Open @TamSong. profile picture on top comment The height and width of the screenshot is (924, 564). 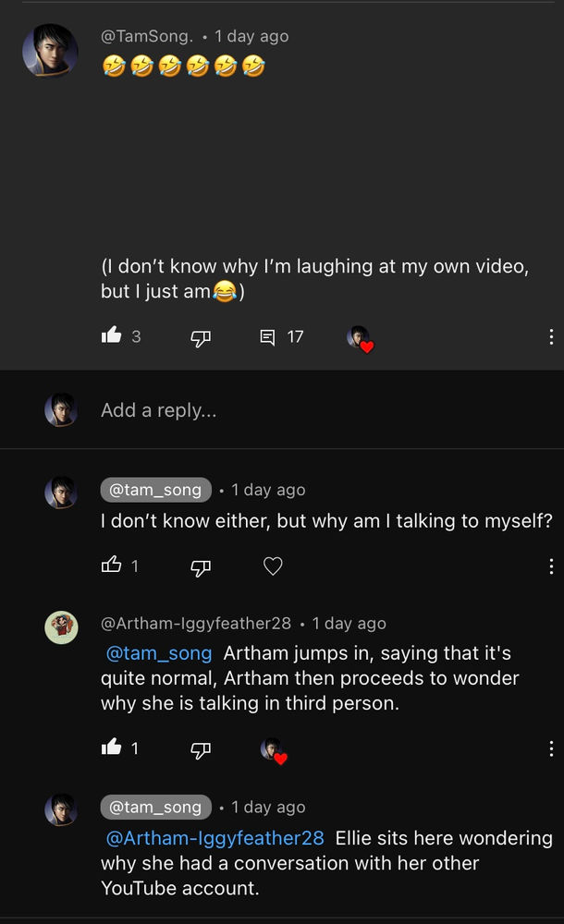click(50, 51)
